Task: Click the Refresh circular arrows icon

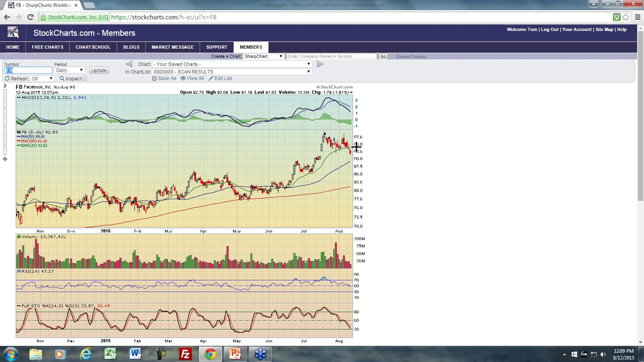Action: coord(7,78)
